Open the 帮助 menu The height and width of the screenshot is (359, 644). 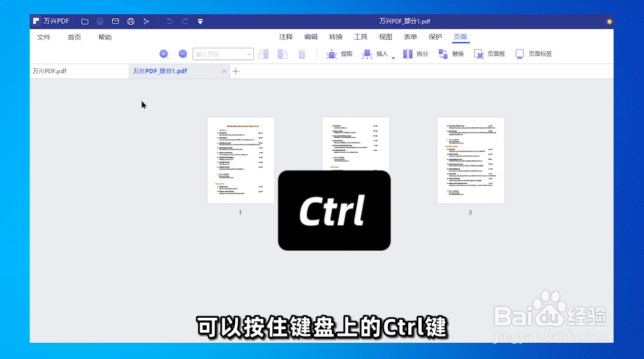click(105, 37)
